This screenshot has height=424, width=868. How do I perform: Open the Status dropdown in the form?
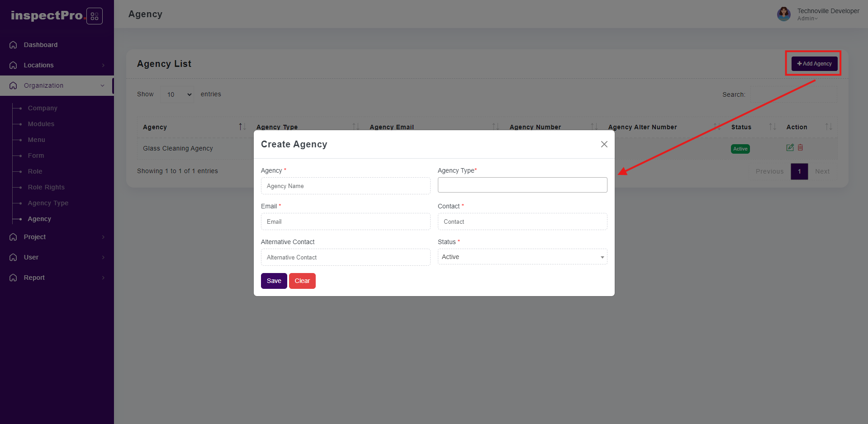[x=522, y=257]
